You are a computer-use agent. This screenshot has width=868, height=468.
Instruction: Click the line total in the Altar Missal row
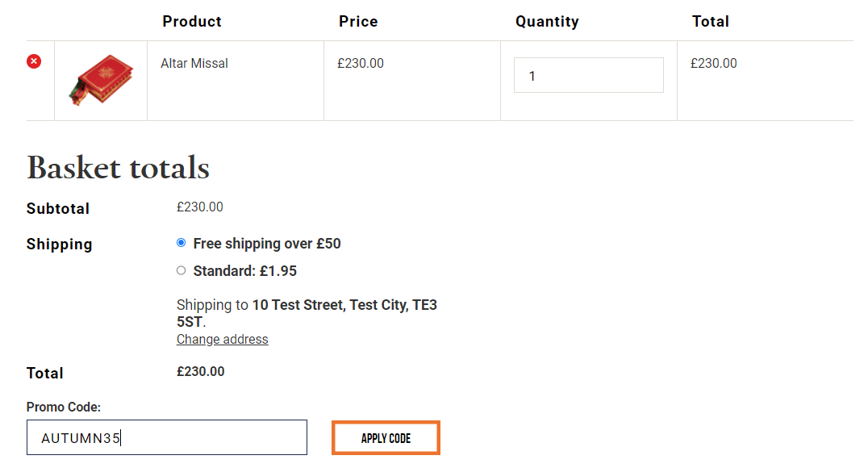(714, 63)
